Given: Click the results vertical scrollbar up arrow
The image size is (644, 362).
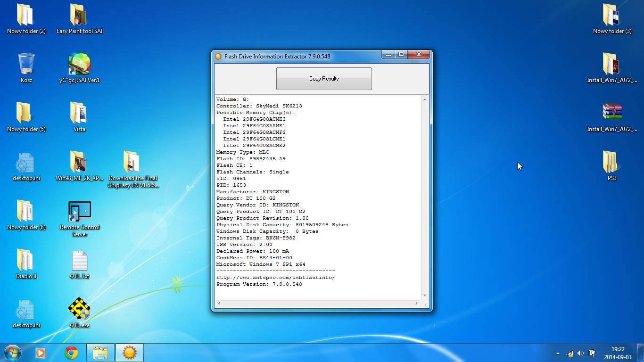Looking at the screenshot, I should [x=425, y=99].
